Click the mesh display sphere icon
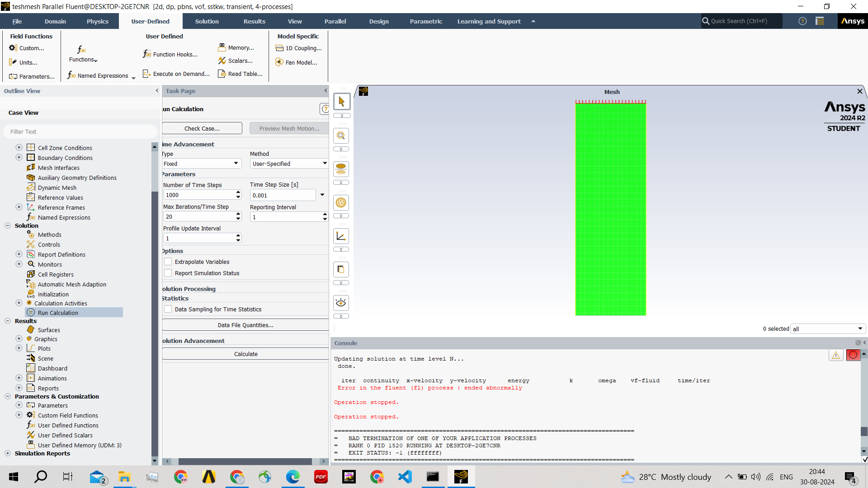Viewport: 868px width, 488px height. pos(341,202)
